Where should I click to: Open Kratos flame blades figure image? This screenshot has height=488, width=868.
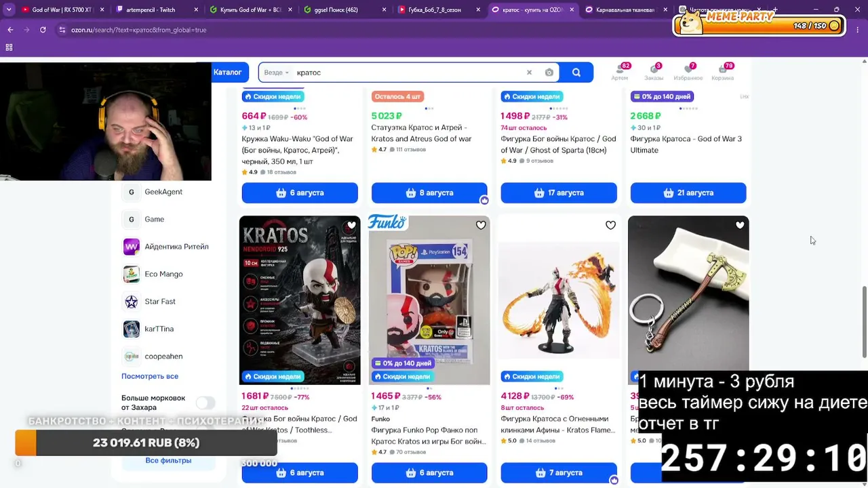click(559, 300)
